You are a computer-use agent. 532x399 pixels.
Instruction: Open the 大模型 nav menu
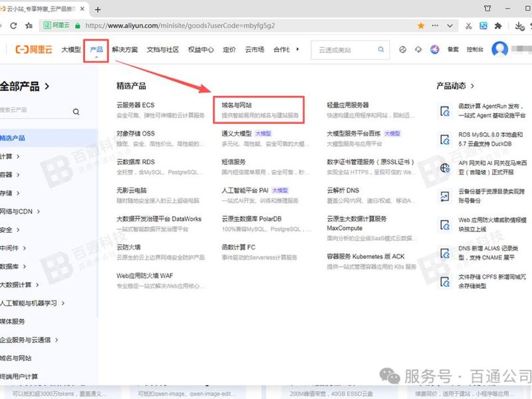coord(71,49)
